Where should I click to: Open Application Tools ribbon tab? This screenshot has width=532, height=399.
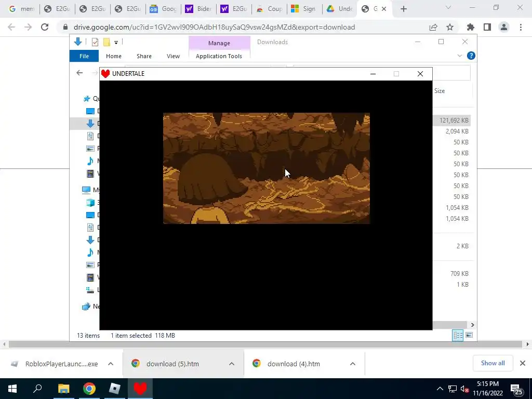click(219, 56)
